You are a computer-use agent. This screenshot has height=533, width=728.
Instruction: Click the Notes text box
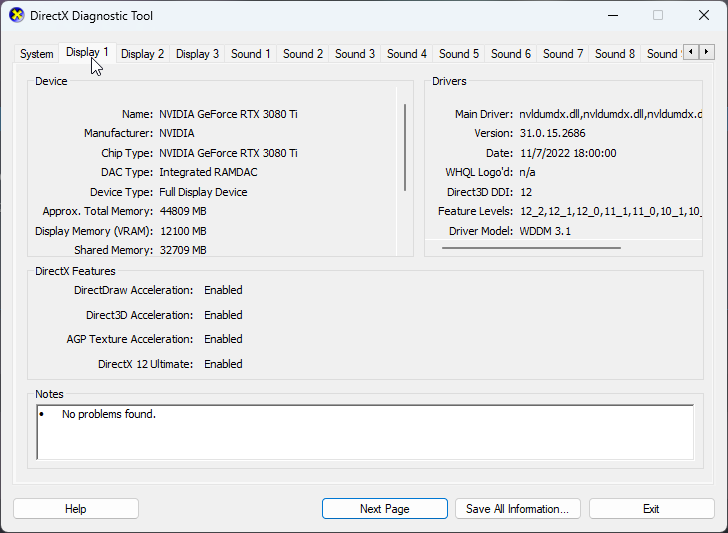365,432
